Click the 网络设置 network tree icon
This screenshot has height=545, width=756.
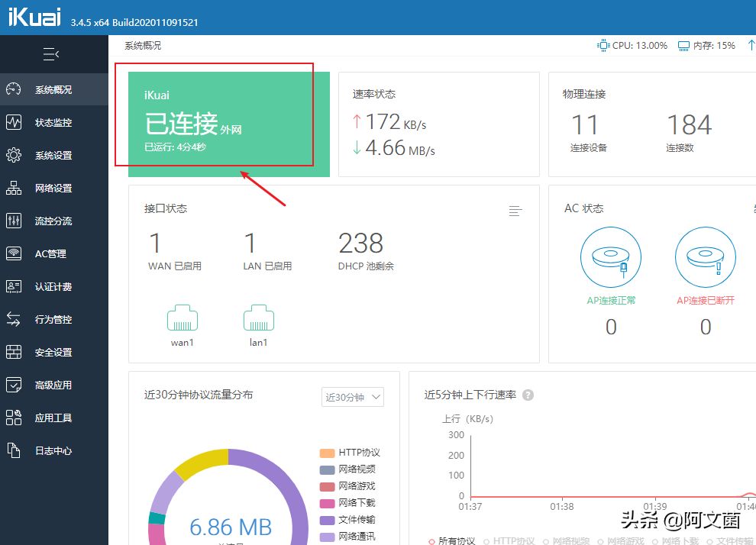(14, 188)
